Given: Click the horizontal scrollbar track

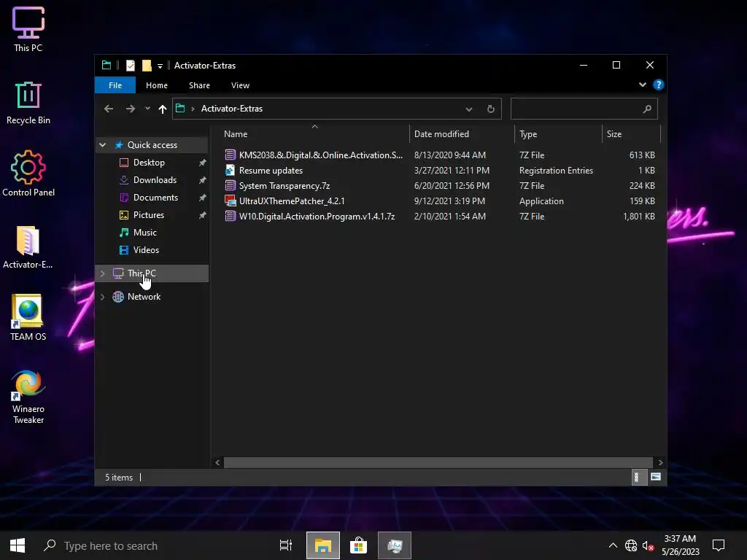Looking at the screenshot, I should (x=438, y=462).
